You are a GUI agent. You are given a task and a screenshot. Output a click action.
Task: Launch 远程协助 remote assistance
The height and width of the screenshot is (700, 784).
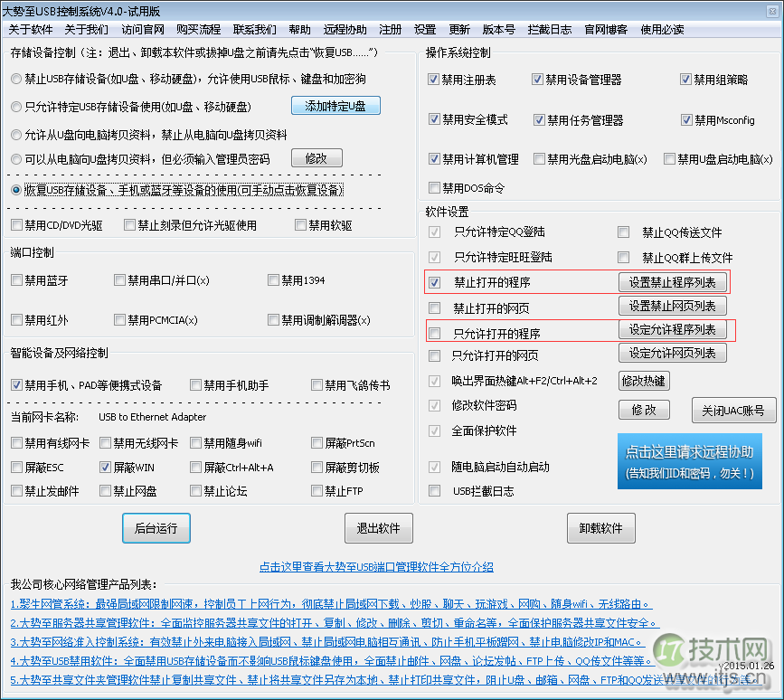345,29
